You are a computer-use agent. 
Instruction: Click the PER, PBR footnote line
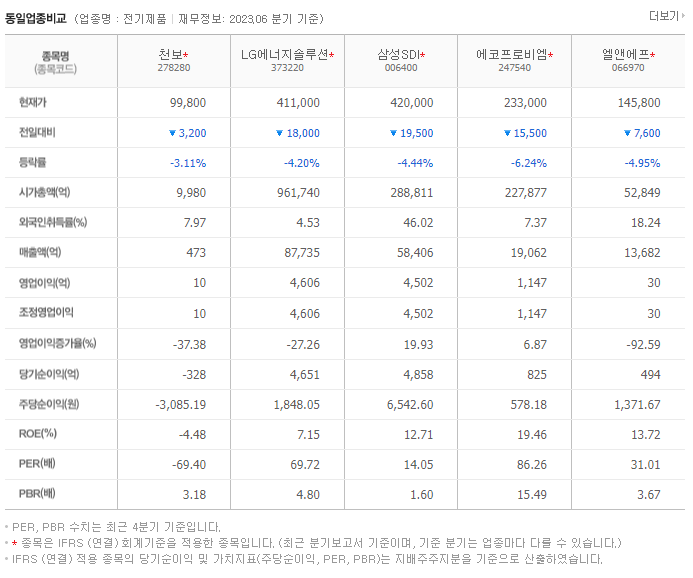pyautogui.click(x=116, y=527)
